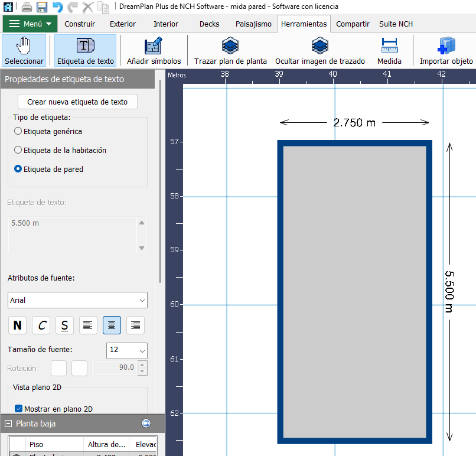This screenshot has width=476, height=456.
Task: Collapse the Planta baja panel
Action: (9, 424)
